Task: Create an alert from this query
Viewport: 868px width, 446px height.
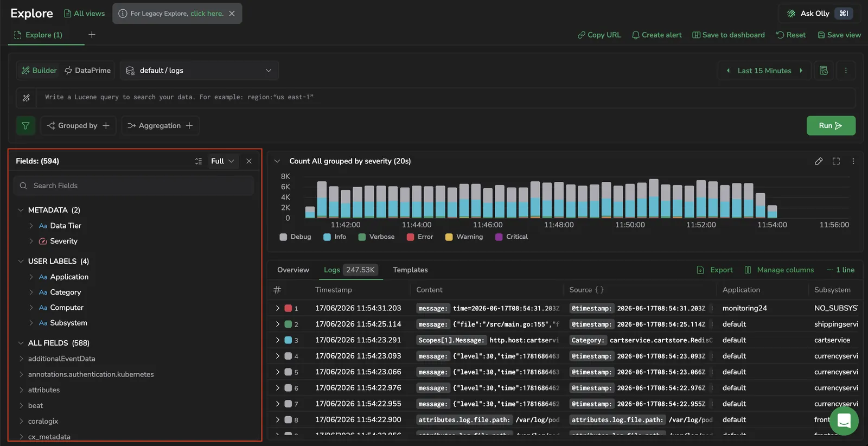Action: coord(656,35)
